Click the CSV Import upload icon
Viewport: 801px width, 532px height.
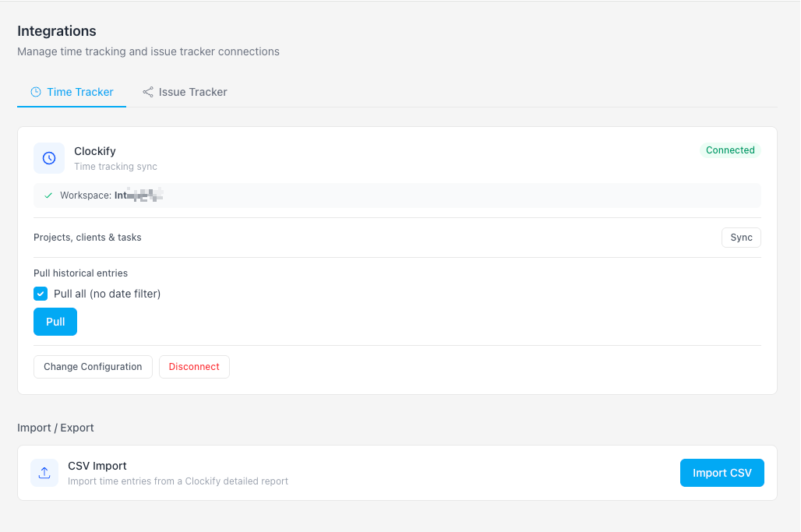44,473
